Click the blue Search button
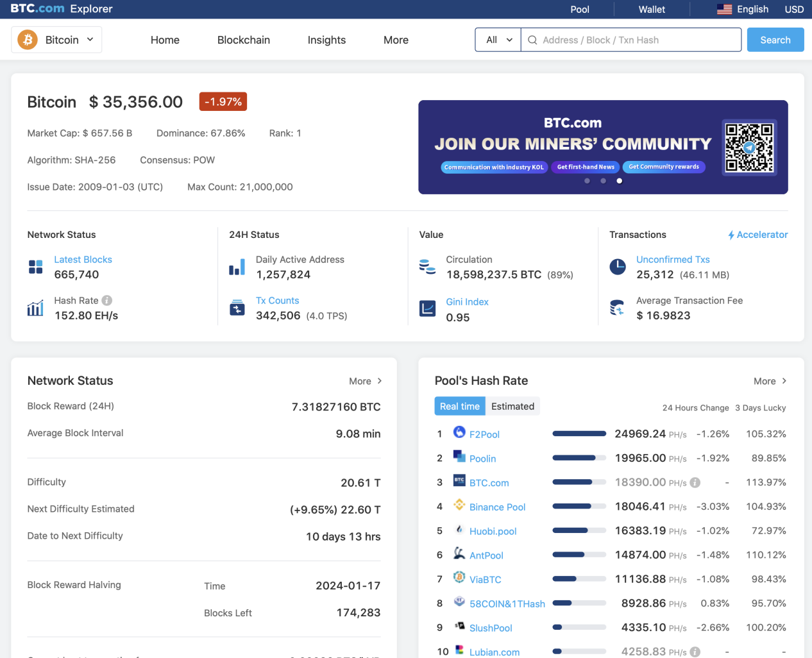Viewport: 812px width, 658px height. tap(775, 40)
